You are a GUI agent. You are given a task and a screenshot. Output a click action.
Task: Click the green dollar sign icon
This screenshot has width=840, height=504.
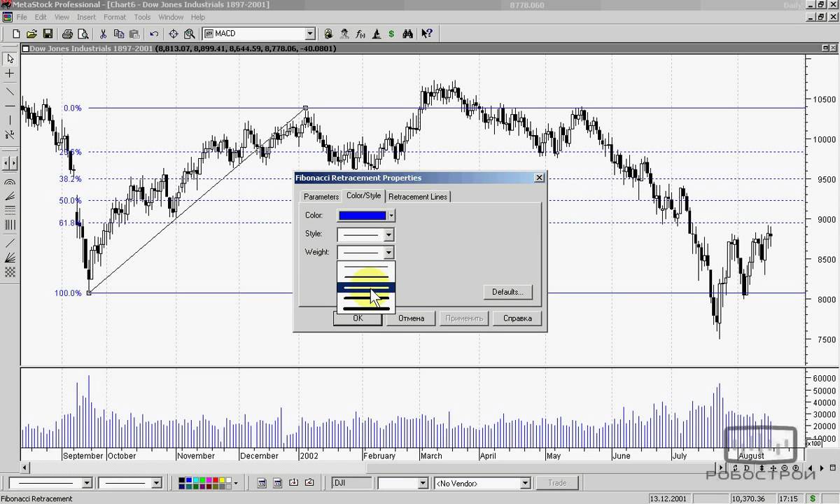point(391,34)
